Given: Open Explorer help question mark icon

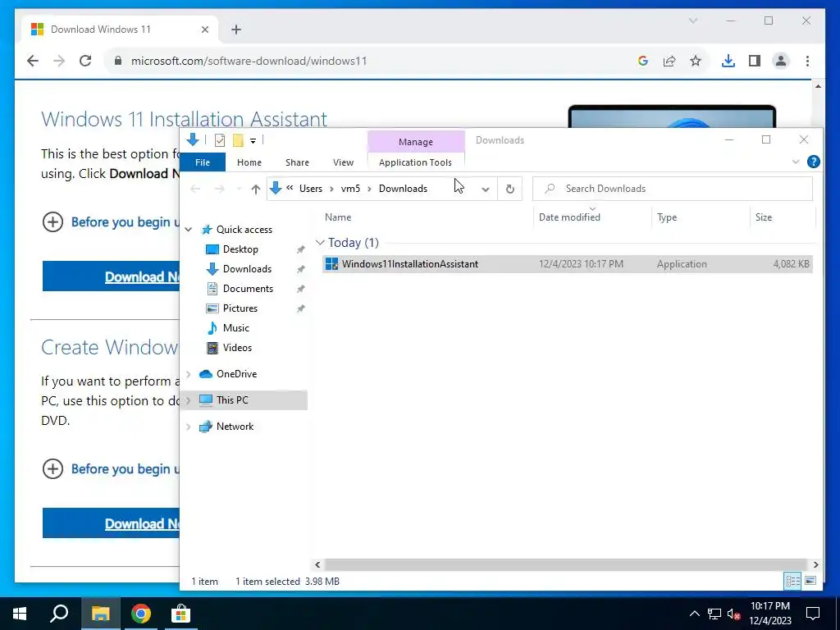Looking at the screenshot, I should click(x=813, y=162).
